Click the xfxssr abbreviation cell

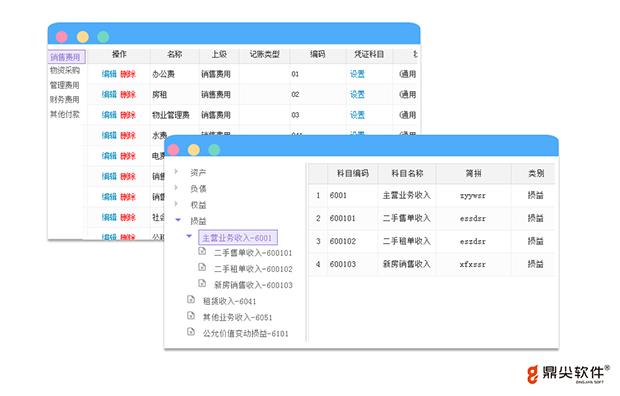(x=473, y=265)
